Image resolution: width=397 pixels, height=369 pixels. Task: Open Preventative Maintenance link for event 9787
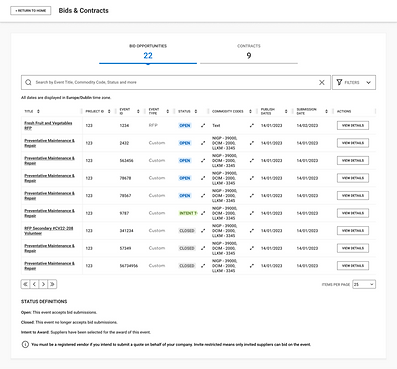coord(49,213)
